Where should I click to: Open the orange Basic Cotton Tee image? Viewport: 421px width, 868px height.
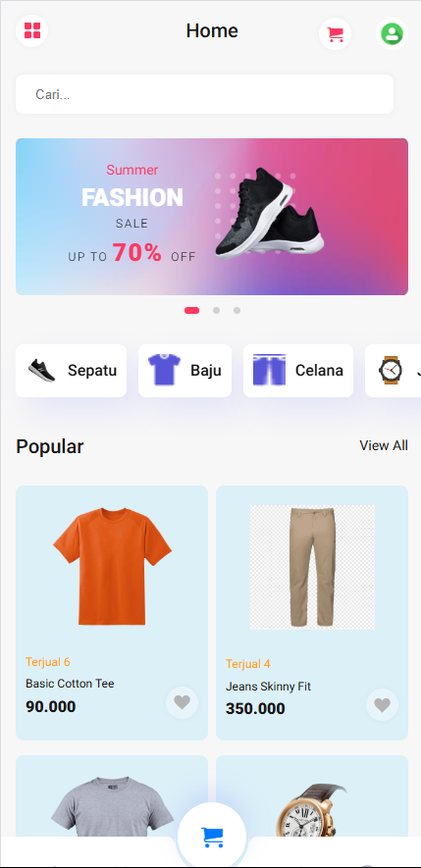[x=113, y=567]
